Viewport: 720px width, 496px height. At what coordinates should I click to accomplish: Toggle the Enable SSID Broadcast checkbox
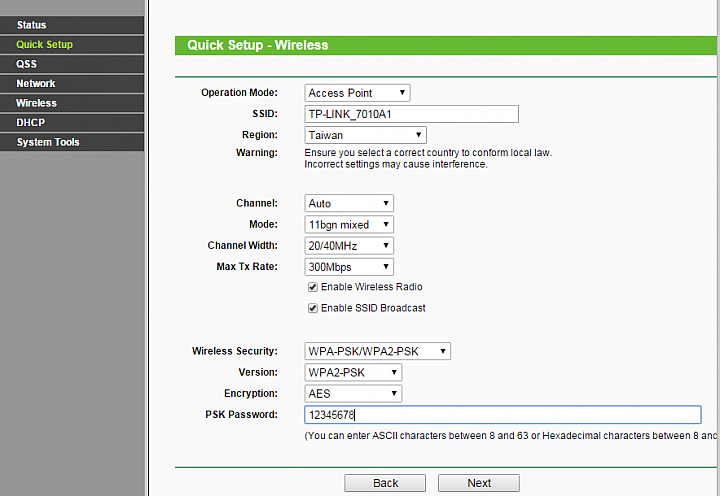tap(313, 308)
